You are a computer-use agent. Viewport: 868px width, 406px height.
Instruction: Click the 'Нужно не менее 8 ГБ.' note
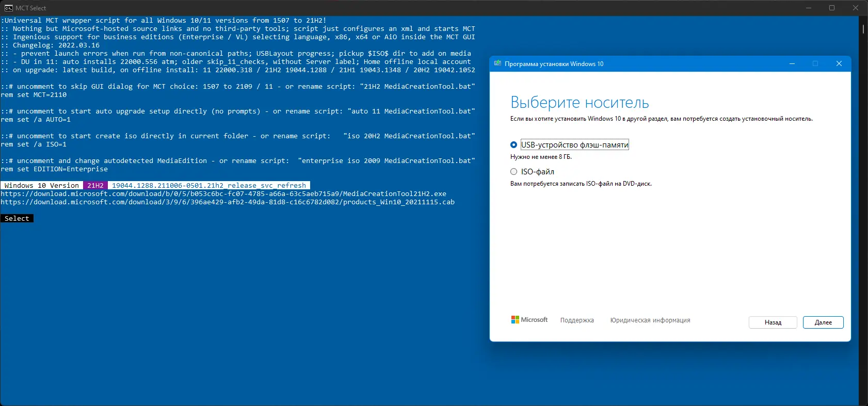click(541, 157)
